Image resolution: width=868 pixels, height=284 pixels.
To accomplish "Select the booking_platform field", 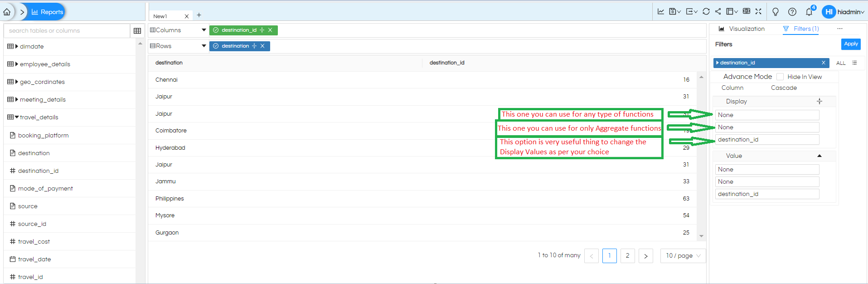I will 43,135.
